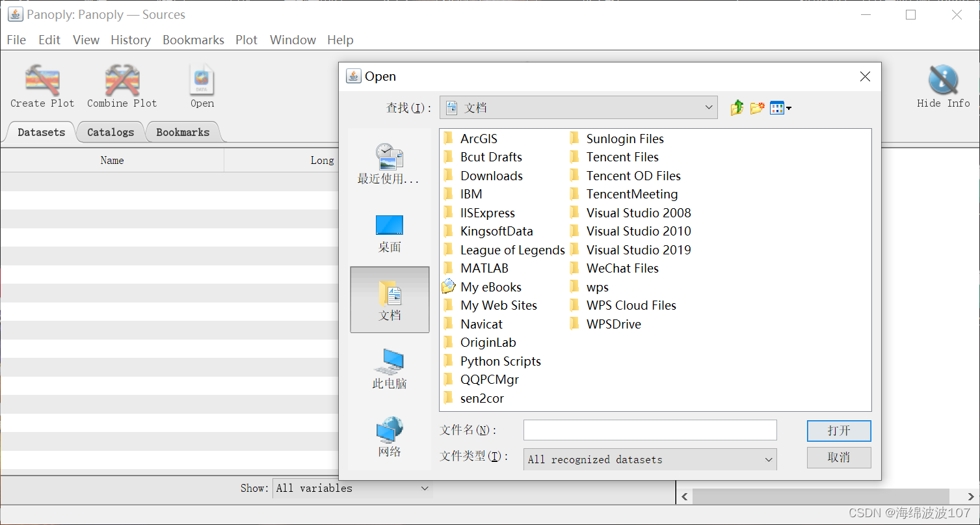
Task: Click the Create Plot toolbar icon
Action: (x=42, y=86)
